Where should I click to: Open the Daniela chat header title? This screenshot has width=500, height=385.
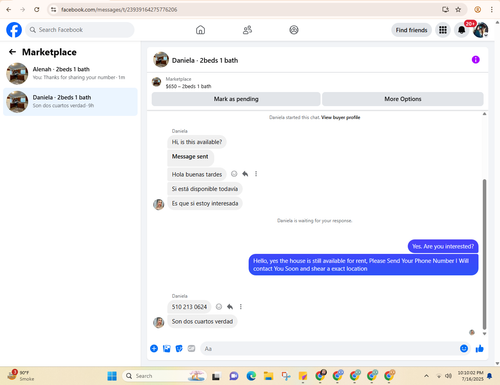[205, 60]
